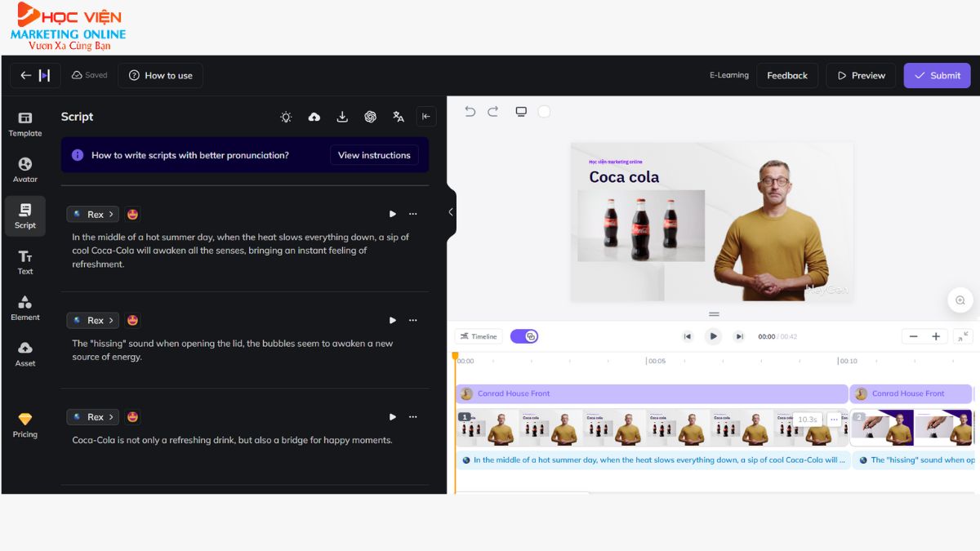
Task: Open the Text sidebar tab
Action: tap(25, 262)
